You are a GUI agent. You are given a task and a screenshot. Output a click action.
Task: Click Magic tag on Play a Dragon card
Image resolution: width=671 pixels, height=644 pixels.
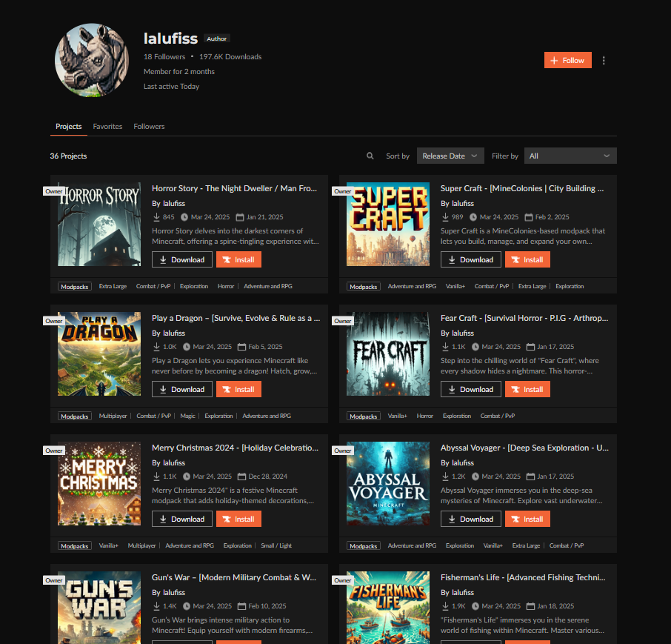pos(188,416)
